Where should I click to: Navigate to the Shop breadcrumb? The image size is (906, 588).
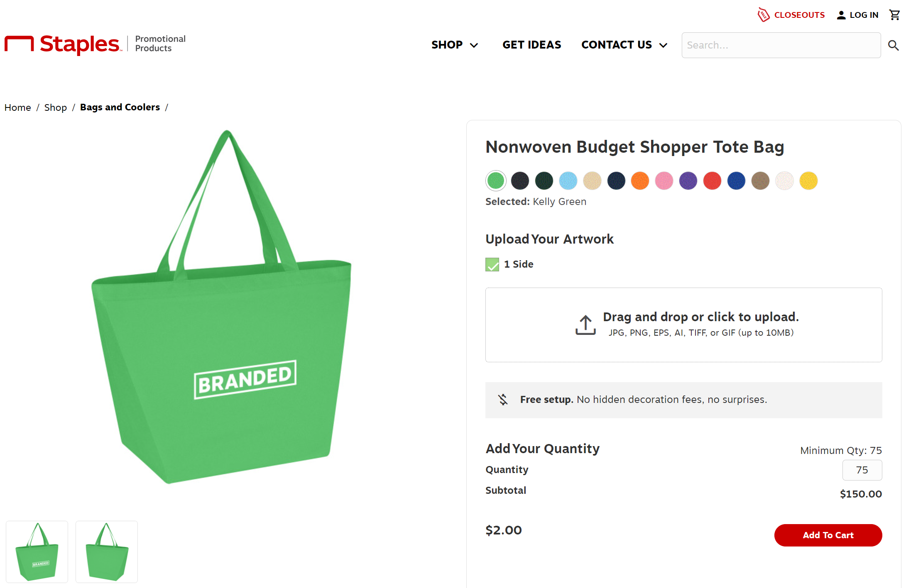(x=55, y=107)
